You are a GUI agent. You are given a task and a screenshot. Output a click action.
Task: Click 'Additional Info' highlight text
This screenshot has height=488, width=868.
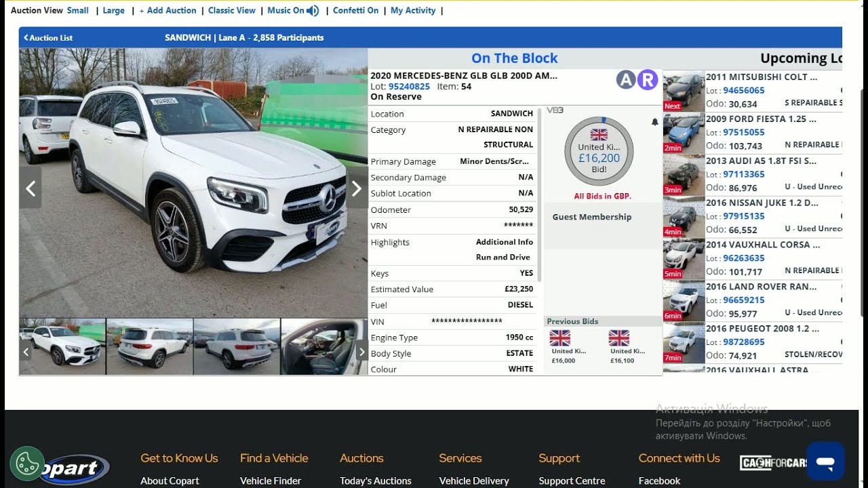point(505,242)
